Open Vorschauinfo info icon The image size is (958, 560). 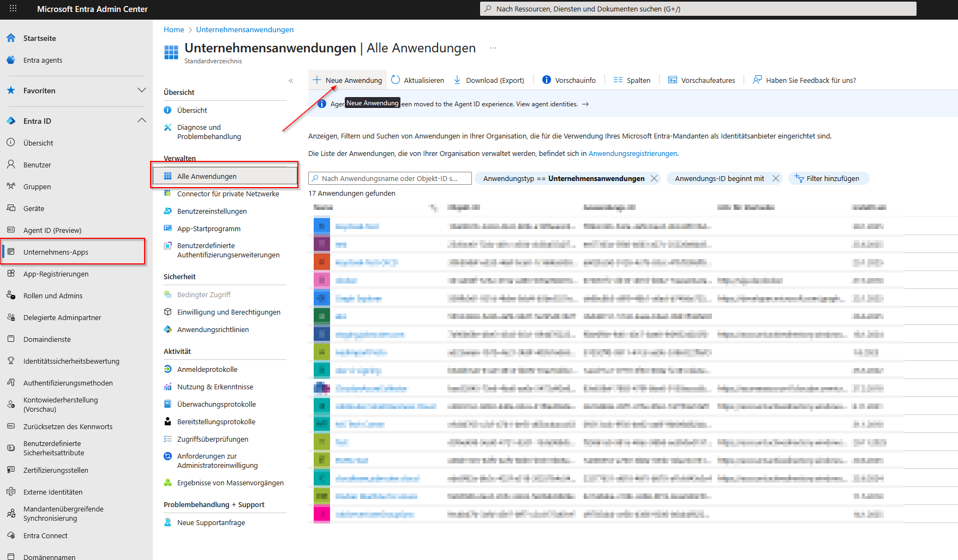click(546, 80)
